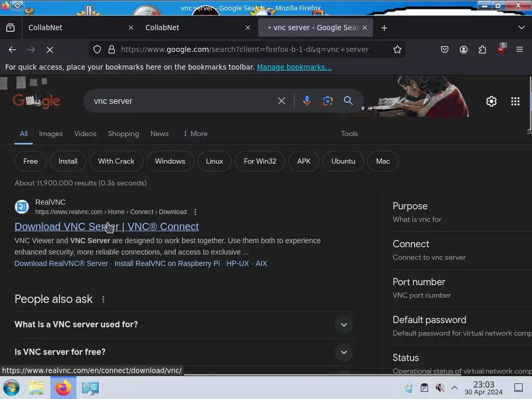Viewport: 532px width, 399px height.
Task: Click the Google doodle logo
Action: pyautogui.click(x=37, y=101)
